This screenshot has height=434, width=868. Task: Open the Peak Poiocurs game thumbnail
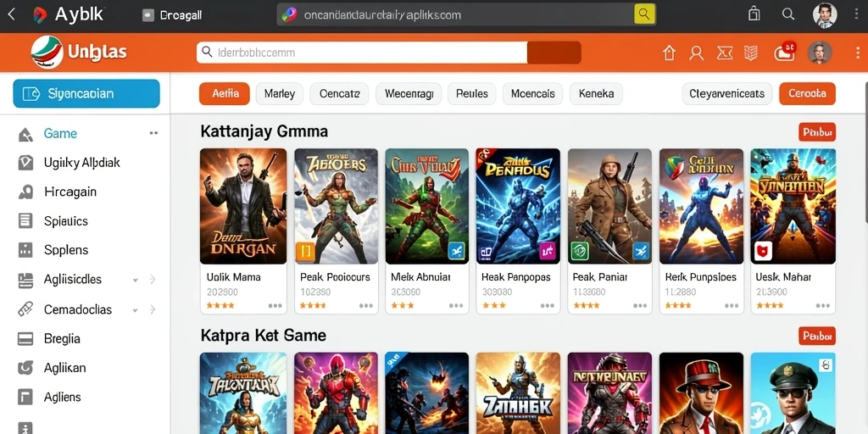[x=336, y=206]
